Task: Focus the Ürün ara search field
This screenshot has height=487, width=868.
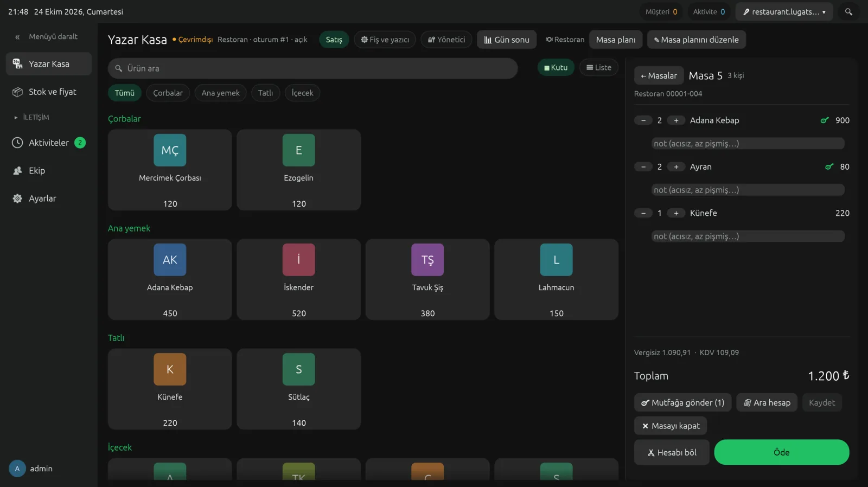Action: (x=312, y=68)
